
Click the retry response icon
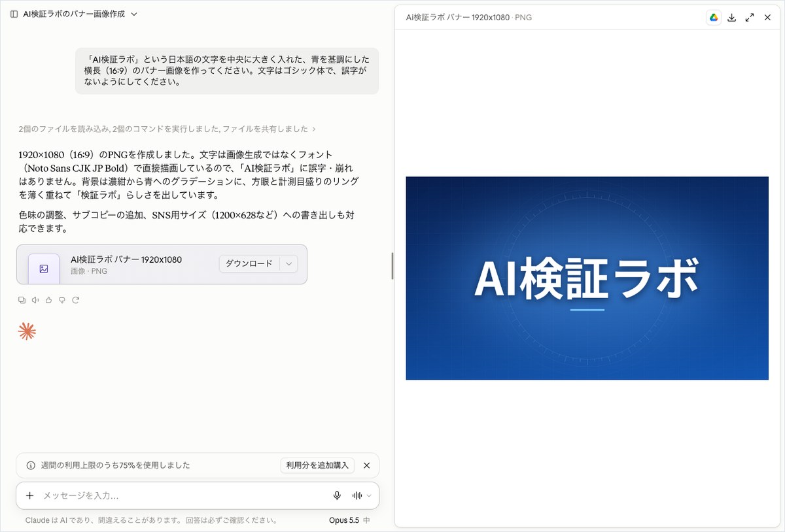[x=76, y=300]
